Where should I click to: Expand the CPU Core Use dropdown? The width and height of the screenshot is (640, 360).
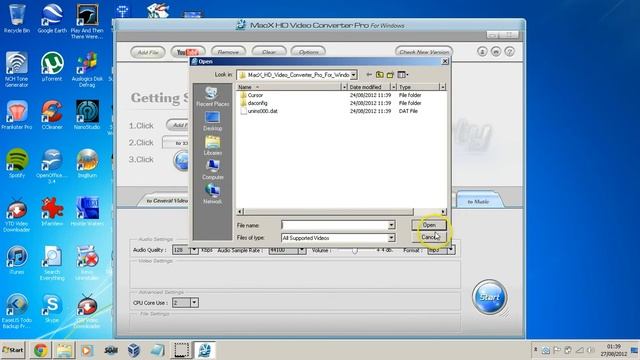point(194,302)
